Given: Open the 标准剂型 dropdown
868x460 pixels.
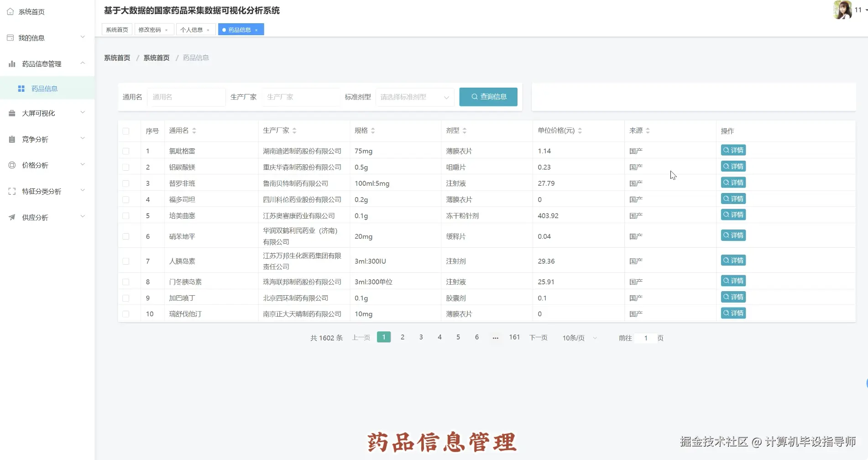Looking at the screenshot, I should pos(413,97).
